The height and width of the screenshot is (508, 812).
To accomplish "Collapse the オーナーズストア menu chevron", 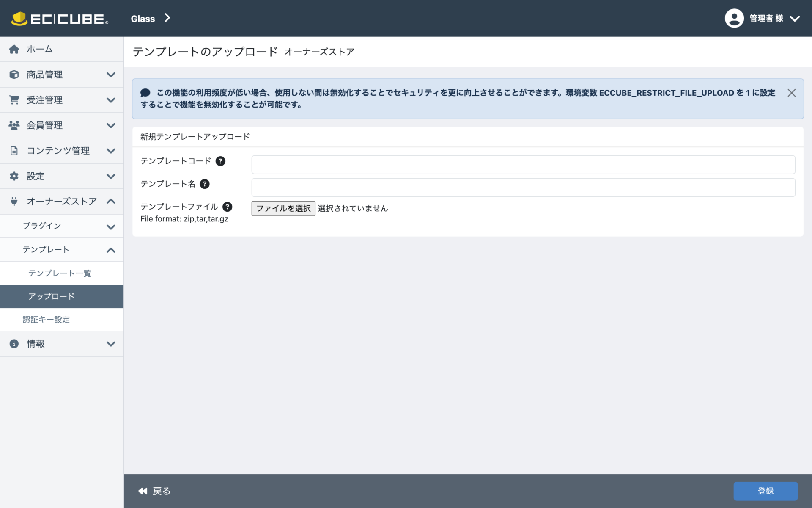I will [x=111, y=202].
